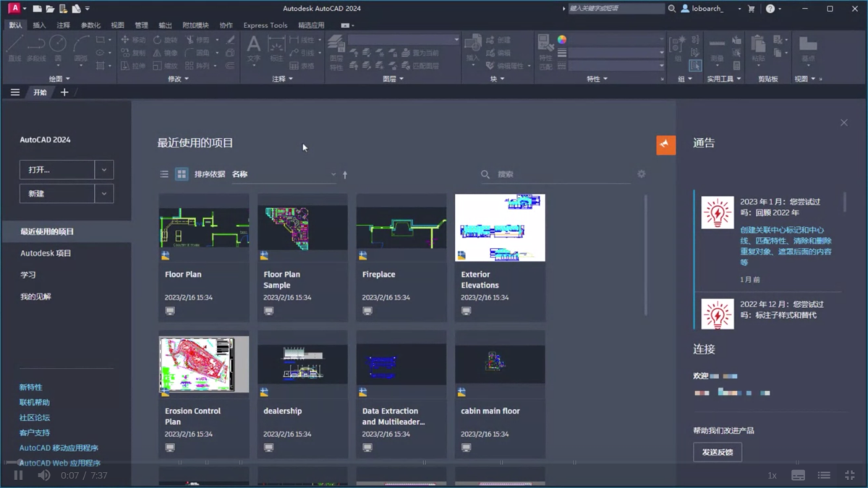
Task: Open the Help dropdown arrow
Action: pyautogui.click(x=780, y=9)
